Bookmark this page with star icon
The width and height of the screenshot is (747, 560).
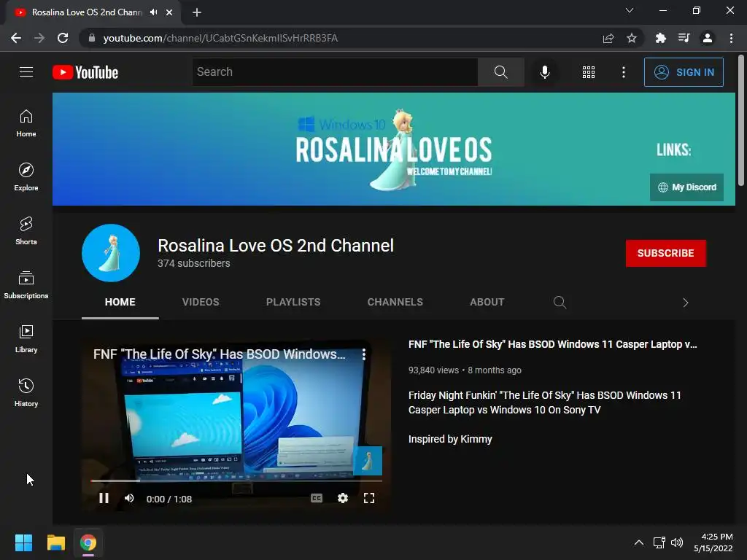click(632, 38)
